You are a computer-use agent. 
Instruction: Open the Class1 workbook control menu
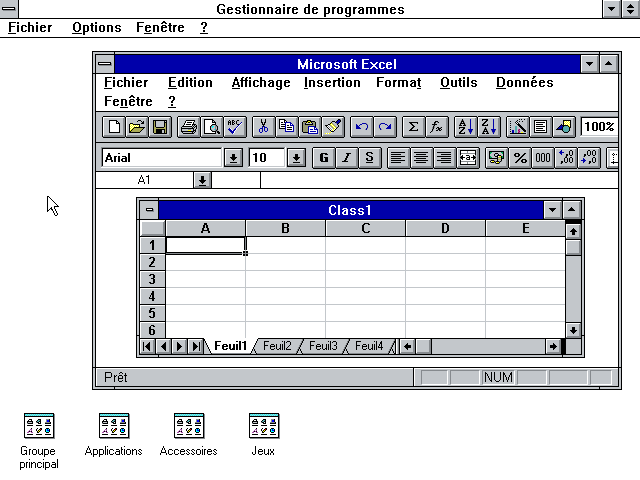click(x=149, y=210)
